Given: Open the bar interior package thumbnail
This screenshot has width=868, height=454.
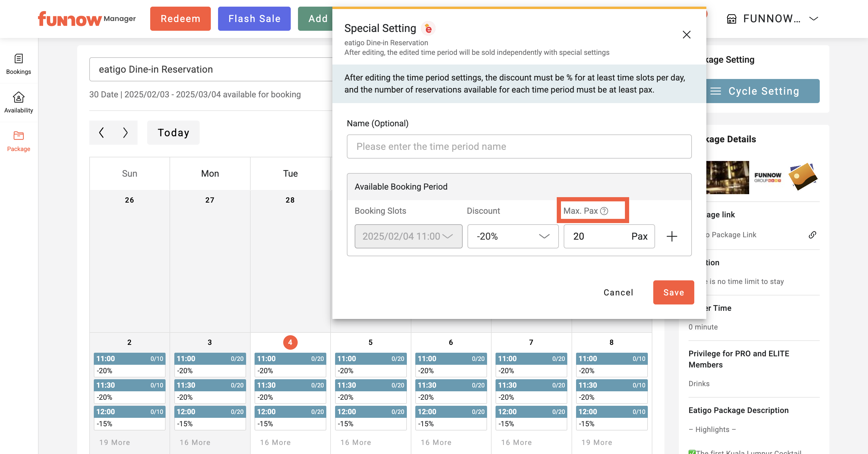Looking at the screenshot, I should click(x=727, y=178).
